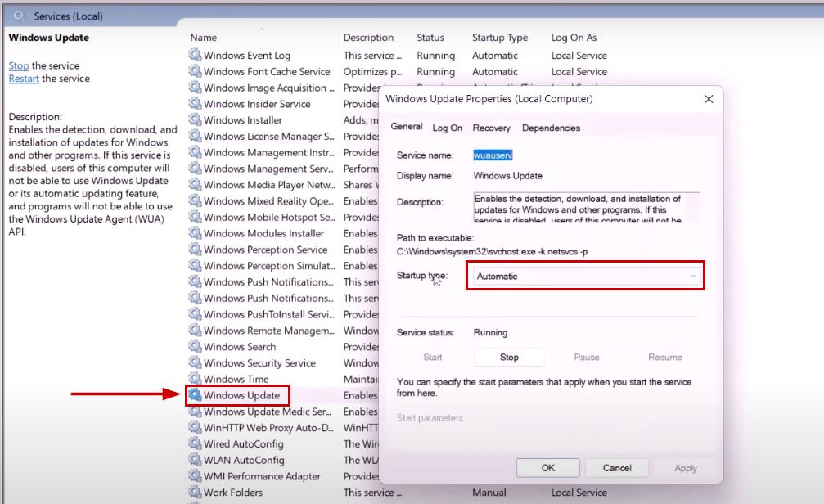Click the gear icon beside Windows Update
Image resolution: width=824 pixels, height=504 pixels.
[195, 394]
